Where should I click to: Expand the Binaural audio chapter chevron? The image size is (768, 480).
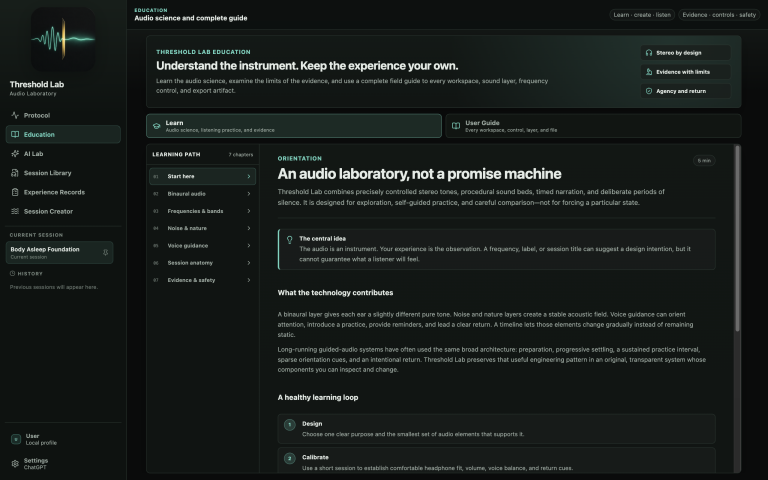tap(249, 194)
